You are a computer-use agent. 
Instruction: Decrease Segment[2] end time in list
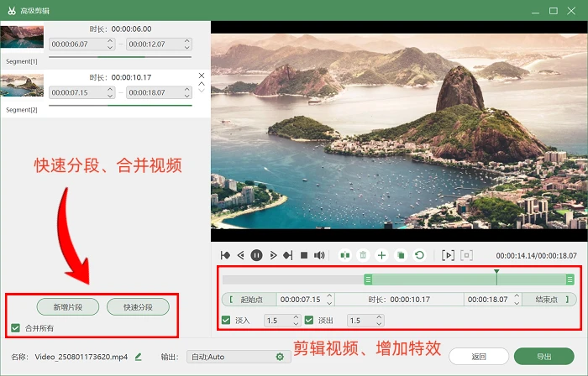(187, 96)
